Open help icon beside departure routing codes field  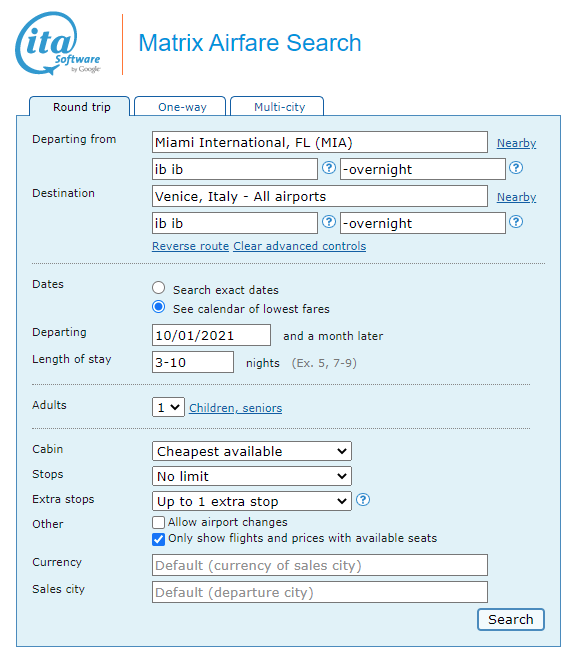tap(329, 168)
